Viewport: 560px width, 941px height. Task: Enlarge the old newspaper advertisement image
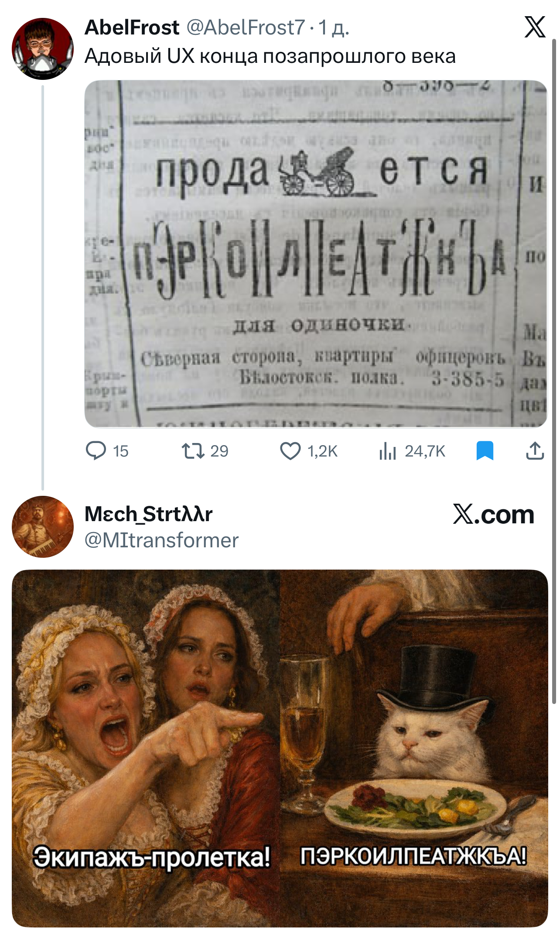coord(316,254)
